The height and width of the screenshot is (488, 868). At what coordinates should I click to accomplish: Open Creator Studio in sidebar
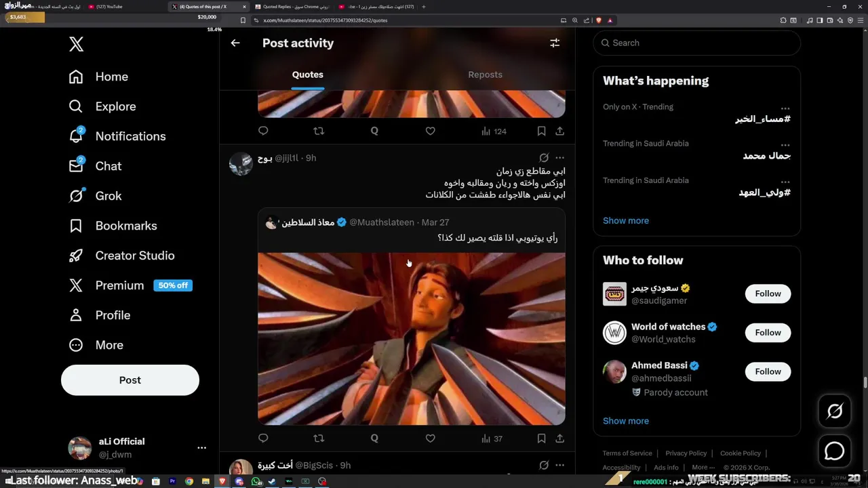(x=121, y=256)
